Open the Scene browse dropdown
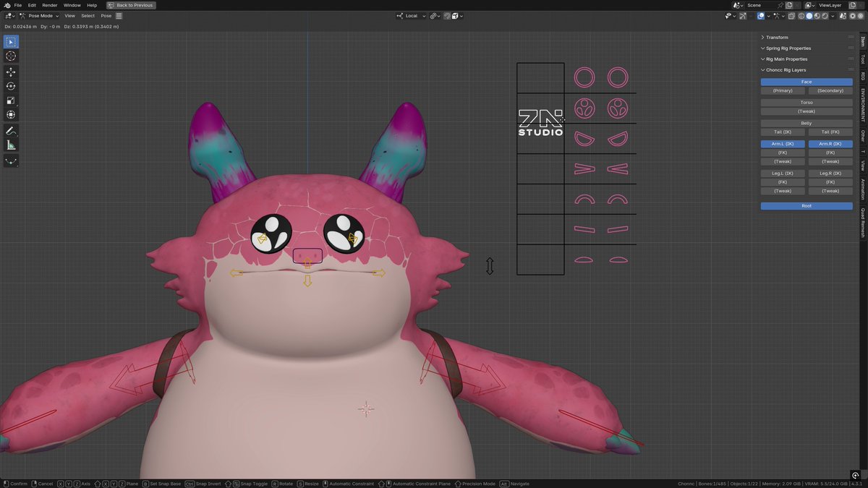The height and width of the screenshot is (488, 868). click(739, 5)
